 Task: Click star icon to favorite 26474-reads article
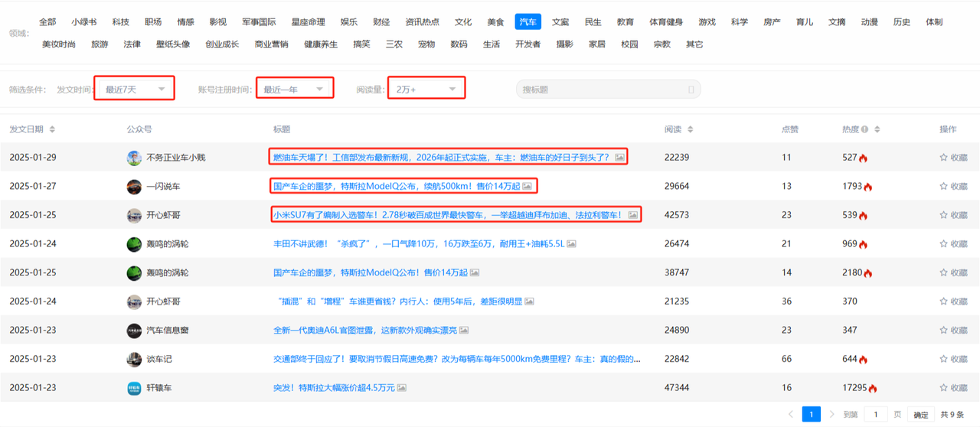pos(943,244)
